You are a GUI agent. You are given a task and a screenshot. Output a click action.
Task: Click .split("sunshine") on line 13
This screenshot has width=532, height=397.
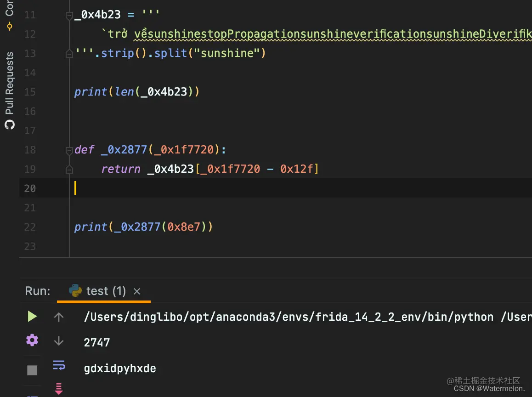coord(207,53)
